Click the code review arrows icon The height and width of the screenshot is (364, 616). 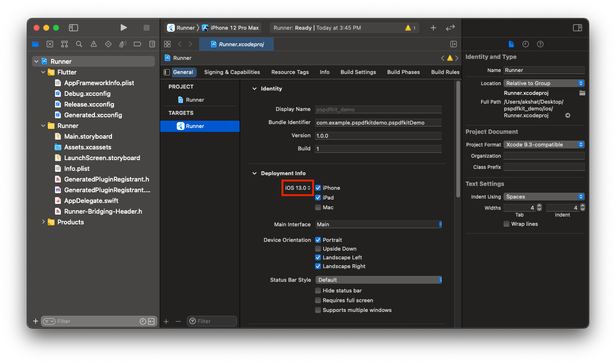[450, 28]
